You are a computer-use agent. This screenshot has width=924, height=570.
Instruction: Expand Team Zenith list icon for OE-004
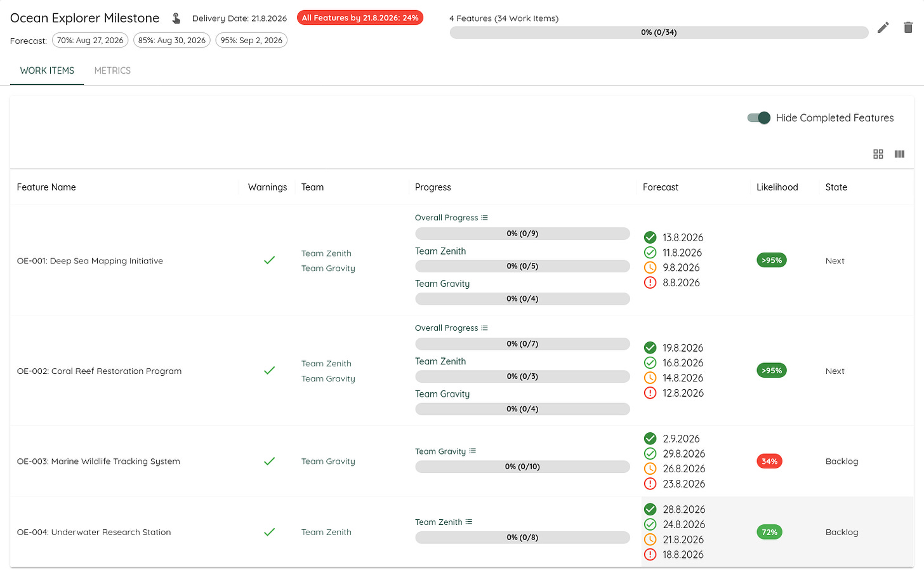point(469,522)
